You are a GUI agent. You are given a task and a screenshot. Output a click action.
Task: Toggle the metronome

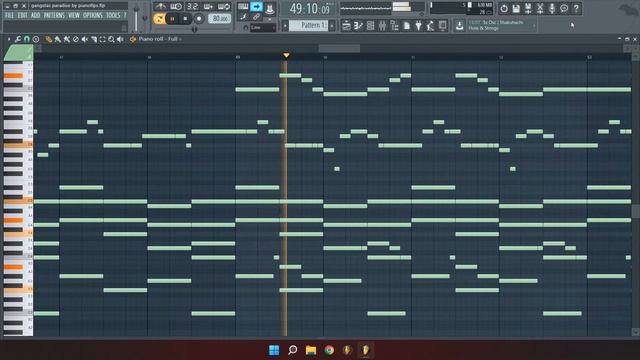click(x=160, y=7)
